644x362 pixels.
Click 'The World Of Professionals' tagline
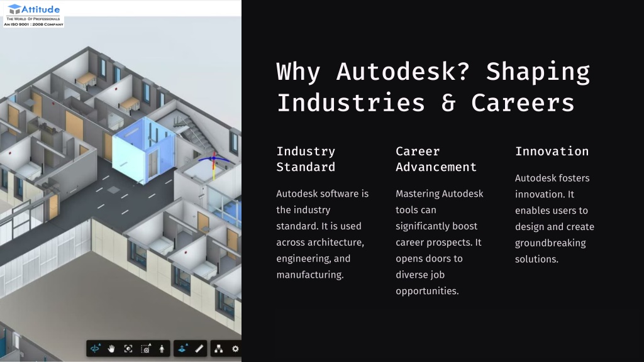pos(34,19)
